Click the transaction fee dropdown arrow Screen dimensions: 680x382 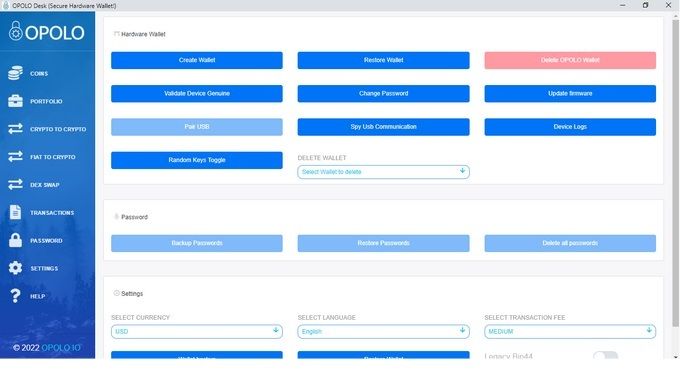tap(649, 330)
